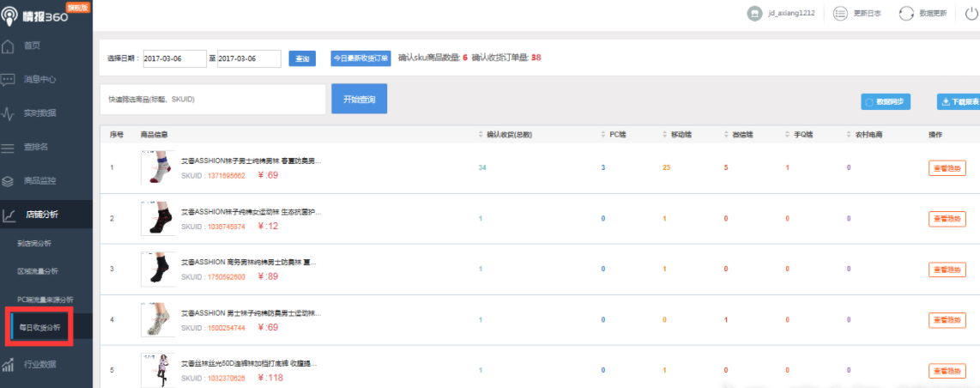980x388 pixels.
Task: Click the power logout icon
Action: pos(971,13)
